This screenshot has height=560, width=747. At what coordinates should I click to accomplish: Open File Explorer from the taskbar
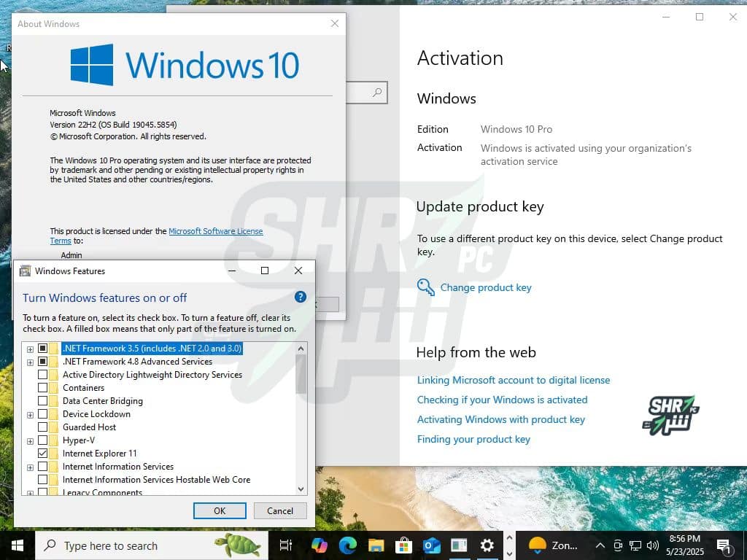click(x=376, y=545)
